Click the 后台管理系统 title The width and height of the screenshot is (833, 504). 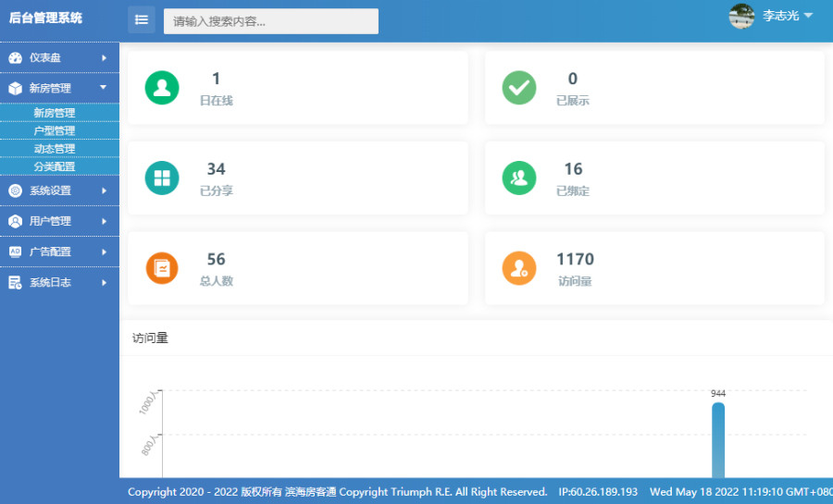click(x=45, y=18)
